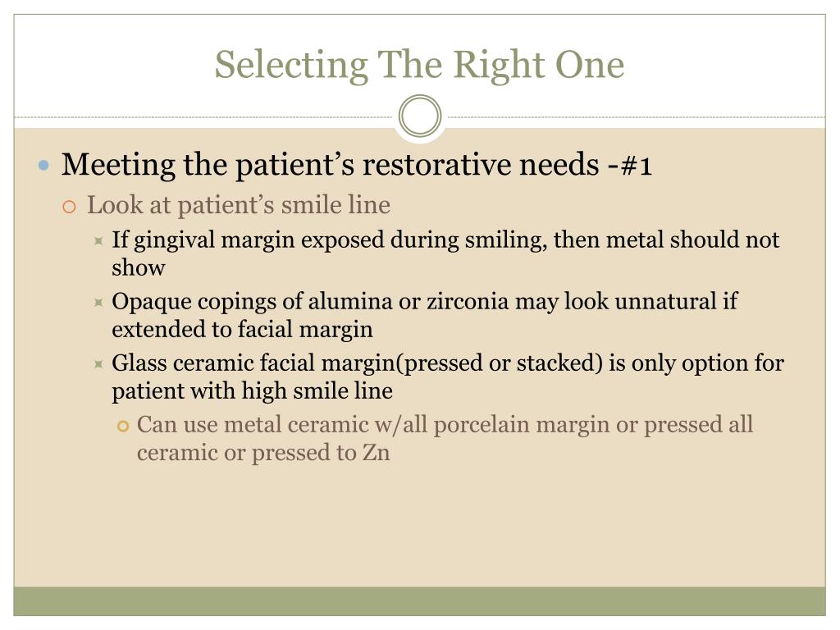The image size is (840, 630).
Task: Click the circle ornament below the title
Action: (420, 116)
